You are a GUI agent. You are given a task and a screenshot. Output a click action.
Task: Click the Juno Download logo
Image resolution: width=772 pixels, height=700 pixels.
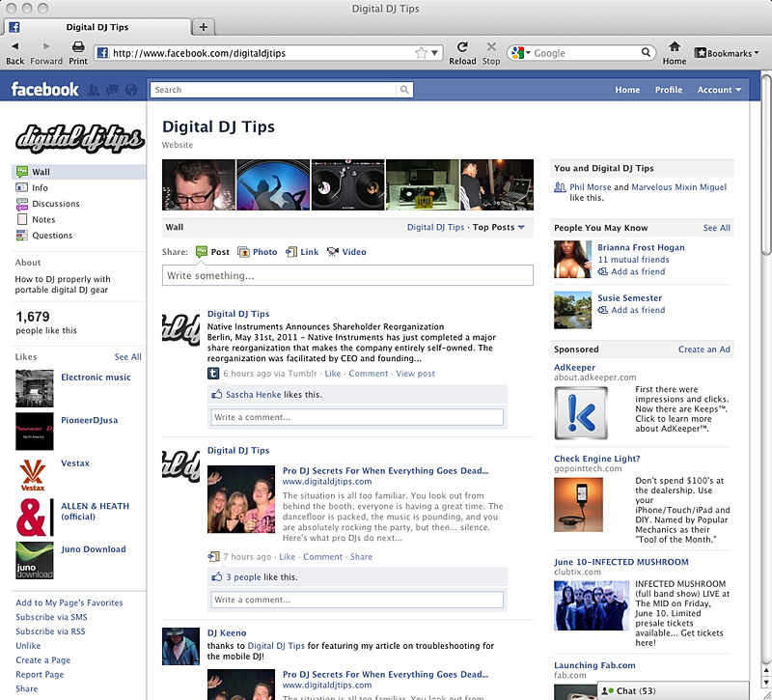pos(34,560)
